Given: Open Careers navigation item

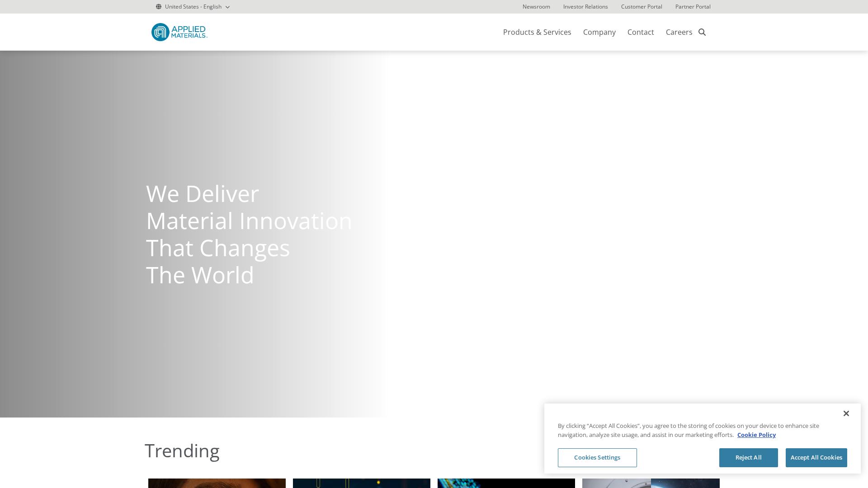Looking at the screenshot, I should (679, 32).
